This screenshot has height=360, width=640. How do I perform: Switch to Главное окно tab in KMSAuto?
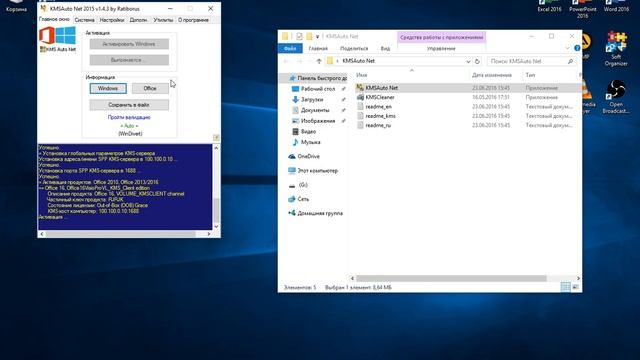[x=54, y=19]
